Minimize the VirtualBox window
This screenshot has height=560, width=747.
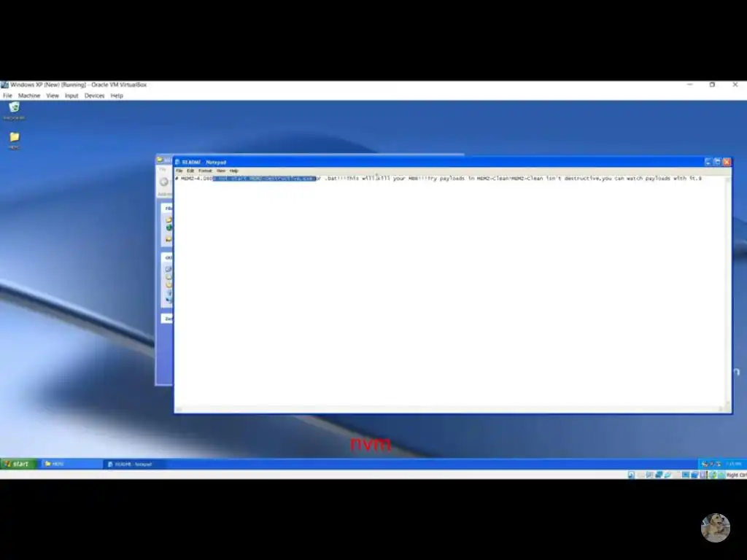(690, 85)
